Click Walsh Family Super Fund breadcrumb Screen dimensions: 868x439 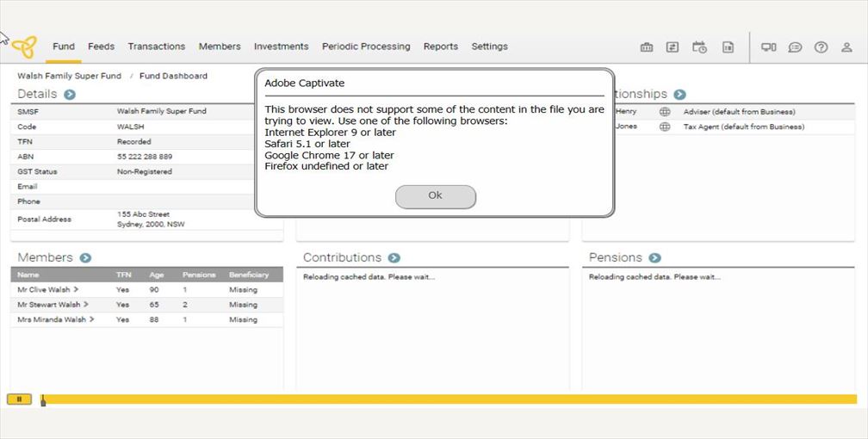click(69, 76)
